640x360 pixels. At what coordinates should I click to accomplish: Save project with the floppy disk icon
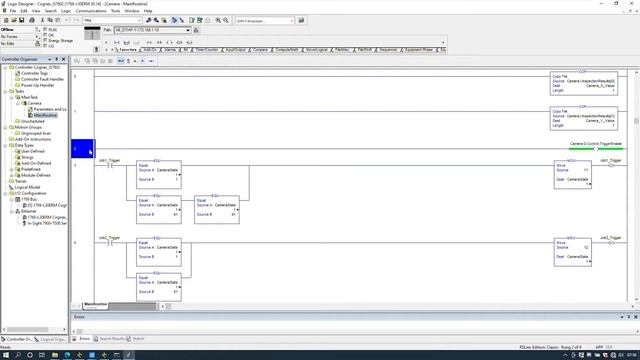(21, 20)
